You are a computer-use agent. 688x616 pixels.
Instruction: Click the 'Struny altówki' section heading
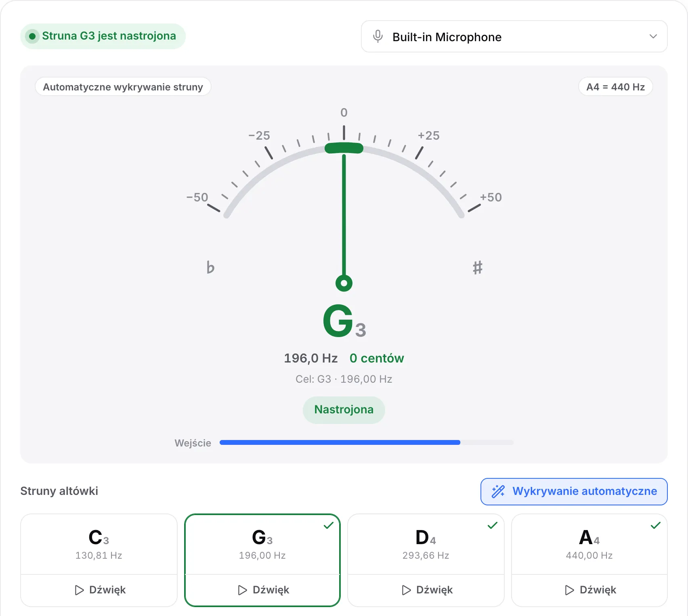tap(59, 491)
